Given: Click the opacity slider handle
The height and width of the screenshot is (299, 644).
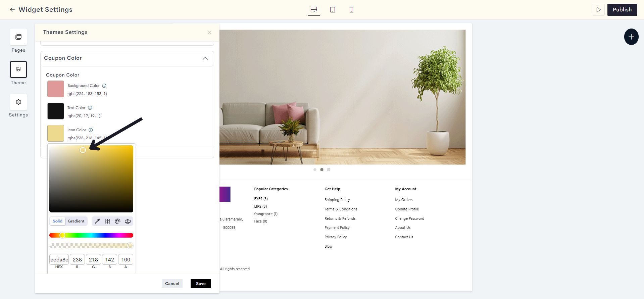Looking at the screenshot, I should point(130,246).
